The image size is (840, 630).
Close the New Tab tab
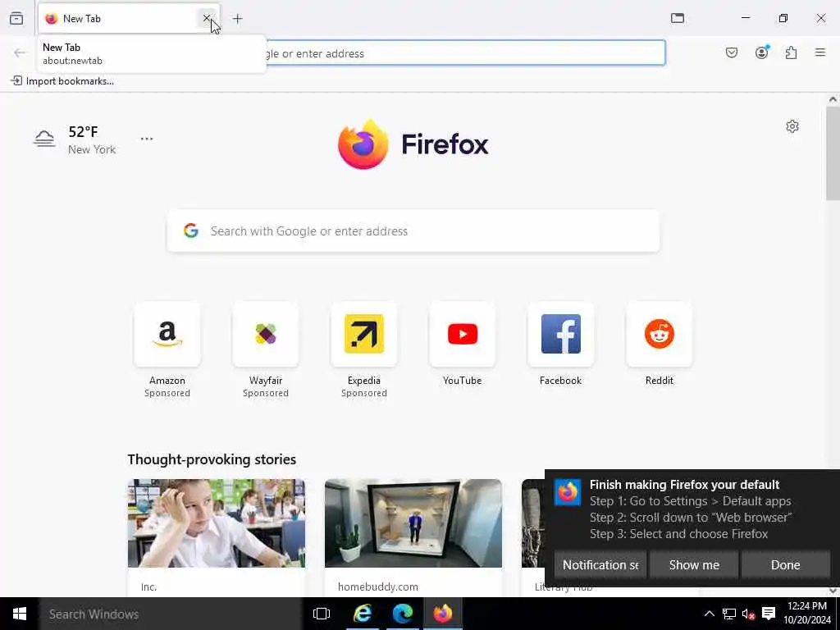pos(206,18)
